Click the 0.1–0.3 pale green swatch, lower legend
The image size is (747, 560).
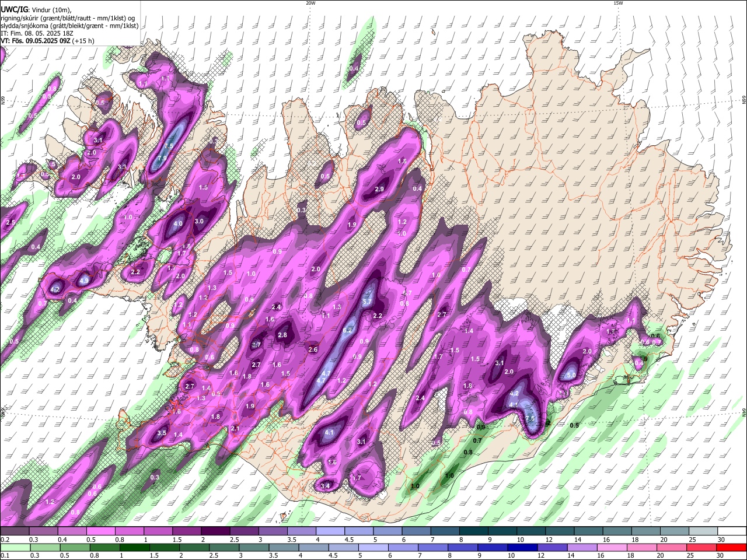click(15, 547)
